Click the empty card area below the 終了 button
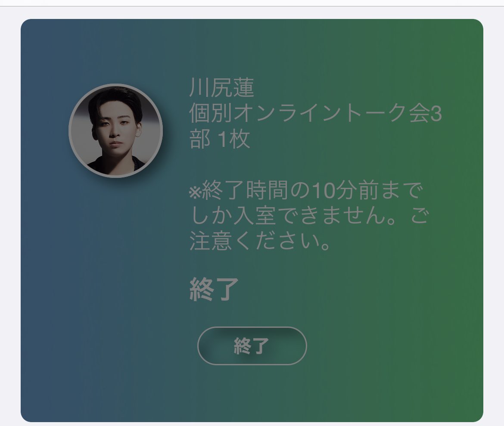The image size is (504, 426). [252, 394]
